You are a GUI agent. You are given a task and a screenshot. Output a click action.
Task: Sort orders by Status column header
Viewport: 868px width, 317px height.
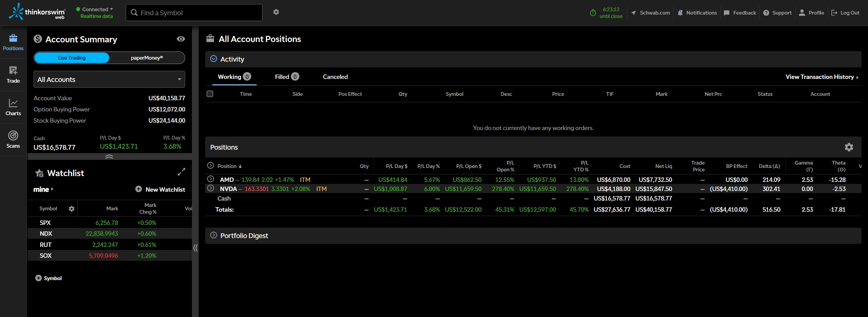click(765, 94)
